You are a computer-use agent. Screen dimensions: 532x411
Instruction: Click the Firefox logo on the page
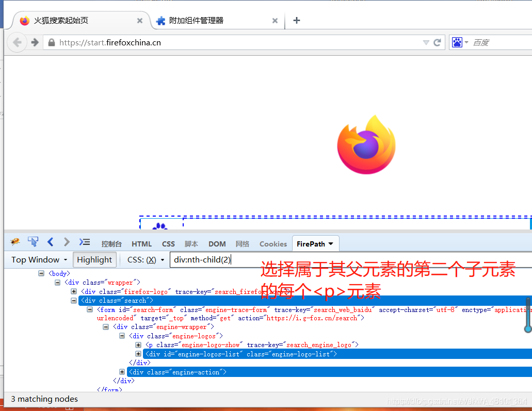pyautogui.click(x=366, y=144)
